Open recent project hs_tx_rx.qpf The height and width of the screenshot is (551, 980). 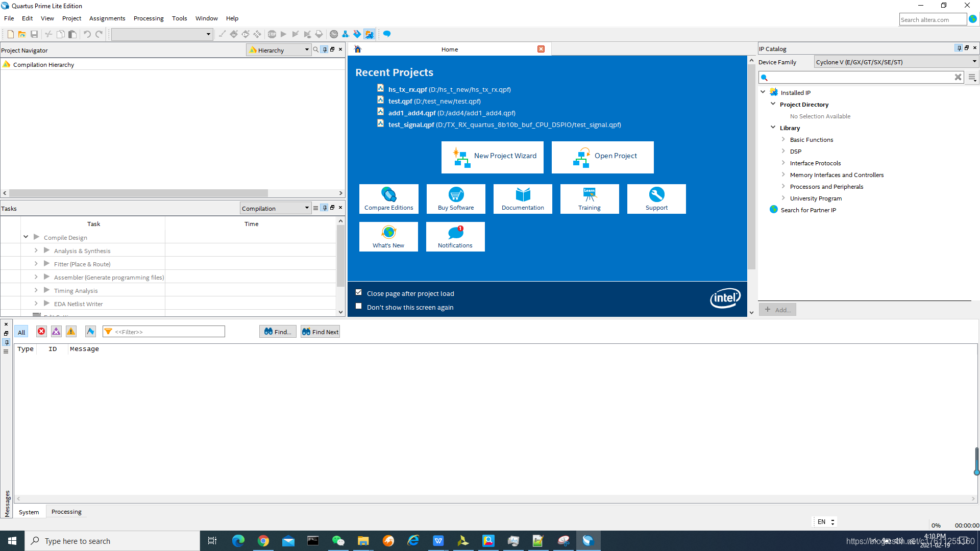click(407, 89)
